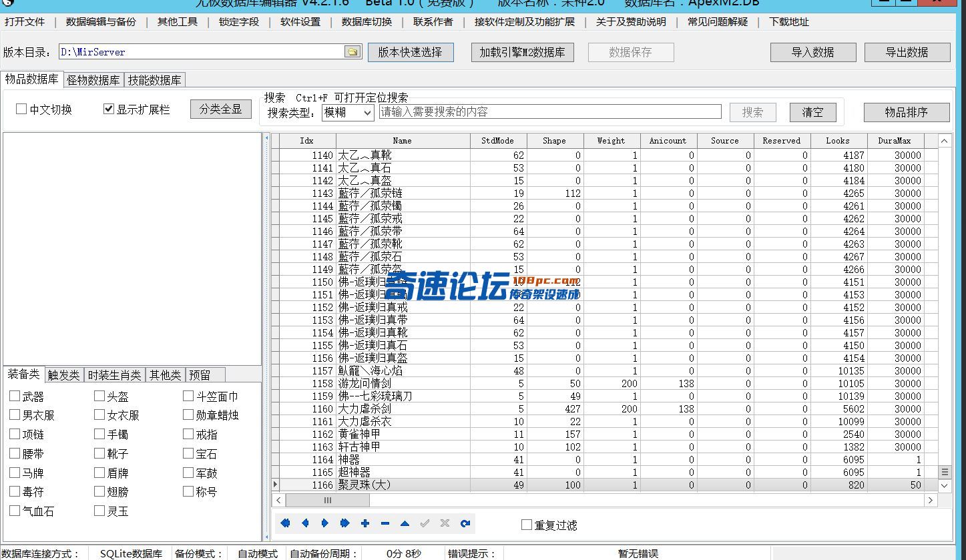Click the 物品排序 button
Screen dimensions: 966x560
click(907, 112)
